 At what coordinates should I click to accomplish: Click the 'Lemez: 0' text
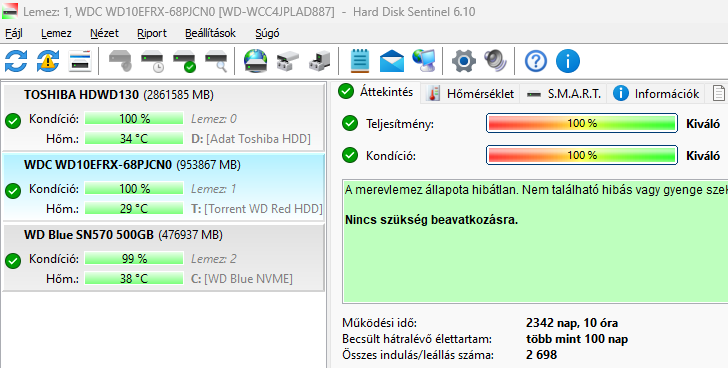click(214, 119)
